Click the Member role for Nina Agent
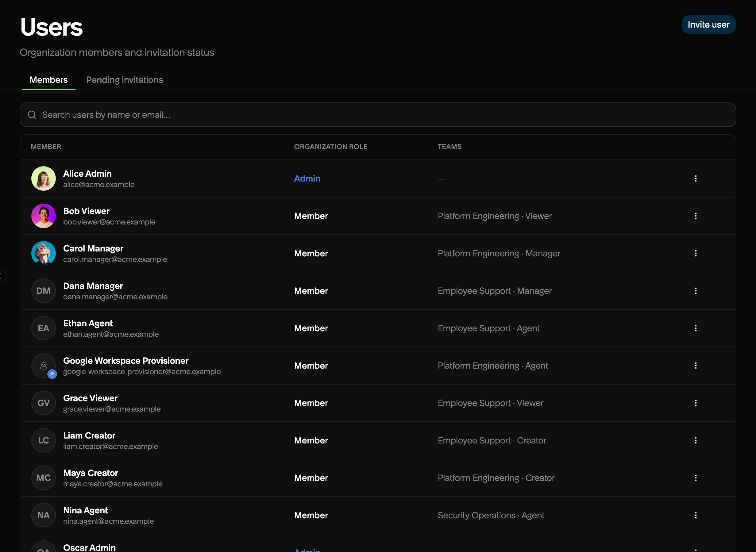The width and height of the screenshot is (756, 552). [311, 515]
